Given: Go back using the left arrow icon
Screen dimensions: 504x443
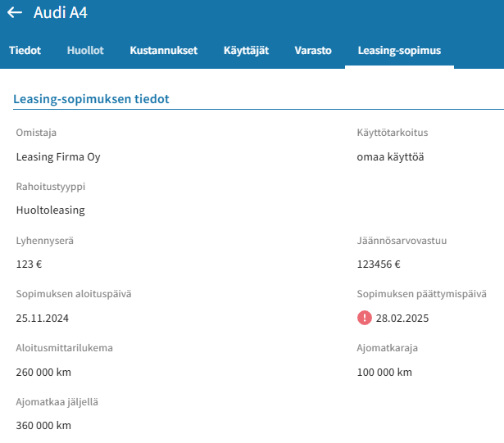Looking at the screenshot, I should click(x=15, y=12).
